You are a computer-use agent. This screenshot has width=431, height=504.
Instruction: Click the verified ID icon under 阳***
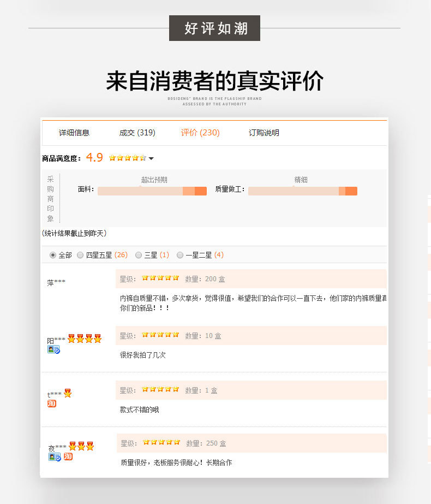[x=53, y=349]
